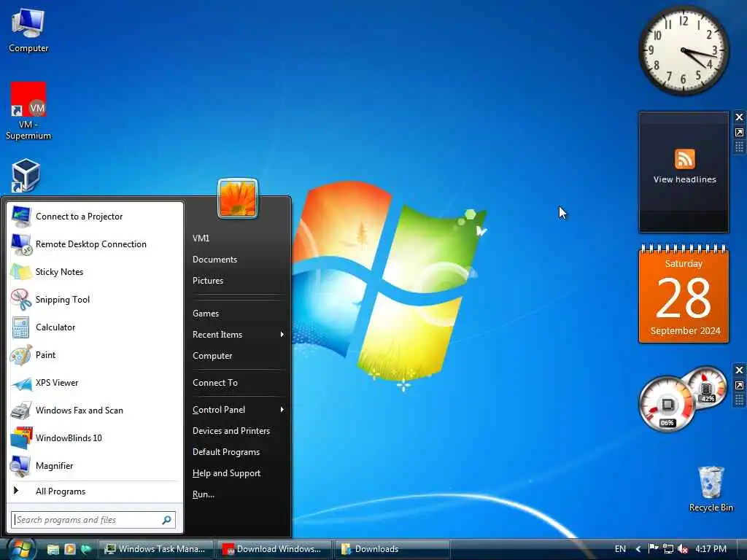This screenshot has width=747, height=560.
Task: Open Pictures from Start menu
Action: click(x=208, y=281)
